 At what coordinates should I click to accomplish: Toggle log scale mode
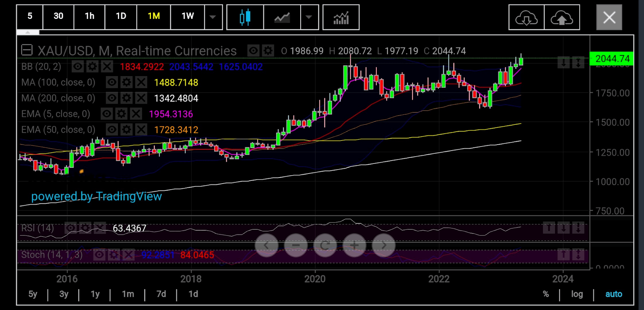click(x=577, y=294)
